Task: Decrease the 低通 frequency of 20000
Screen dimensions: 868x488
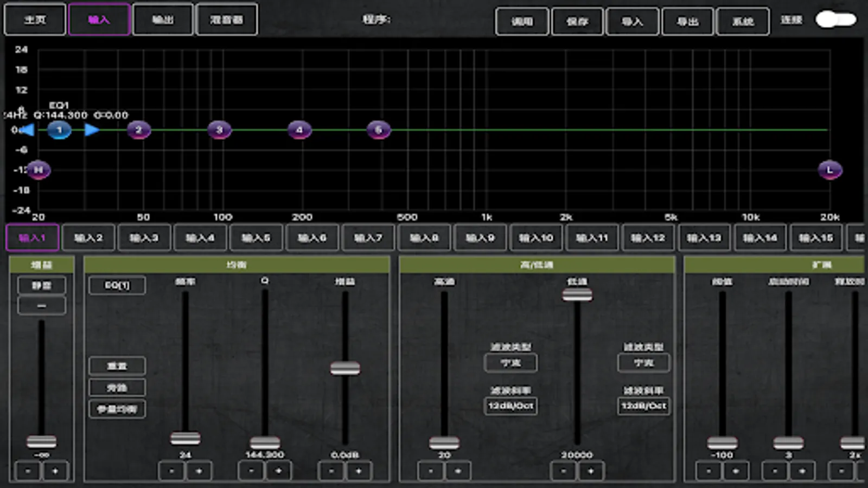Action: pyautogui.click(x=563, y=471)
